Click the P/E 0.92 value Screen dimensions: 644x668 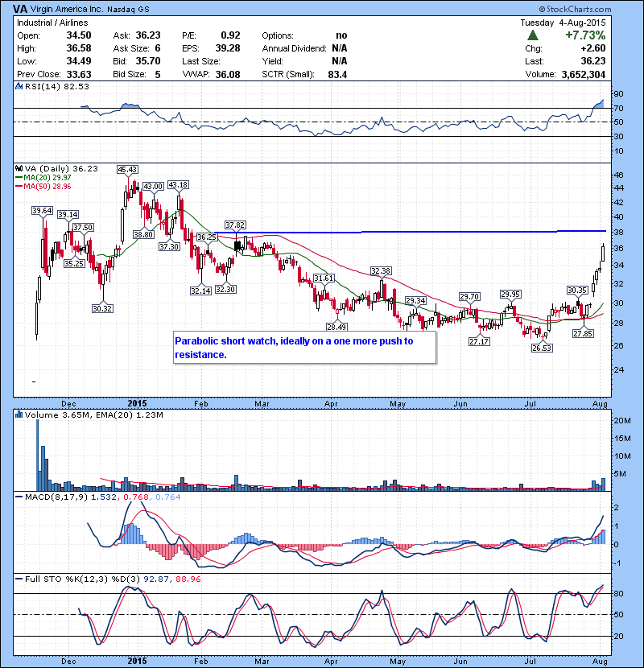(230, 35)
